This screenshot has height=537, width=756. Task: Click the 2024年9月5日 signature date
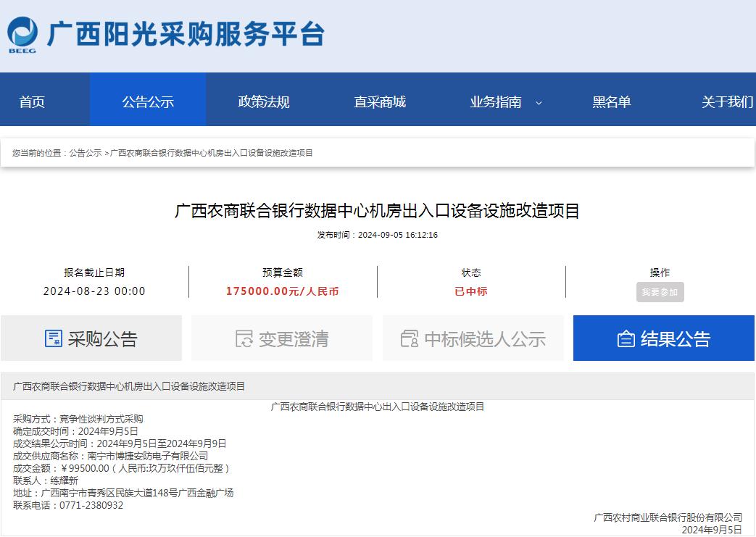(712, 530)
